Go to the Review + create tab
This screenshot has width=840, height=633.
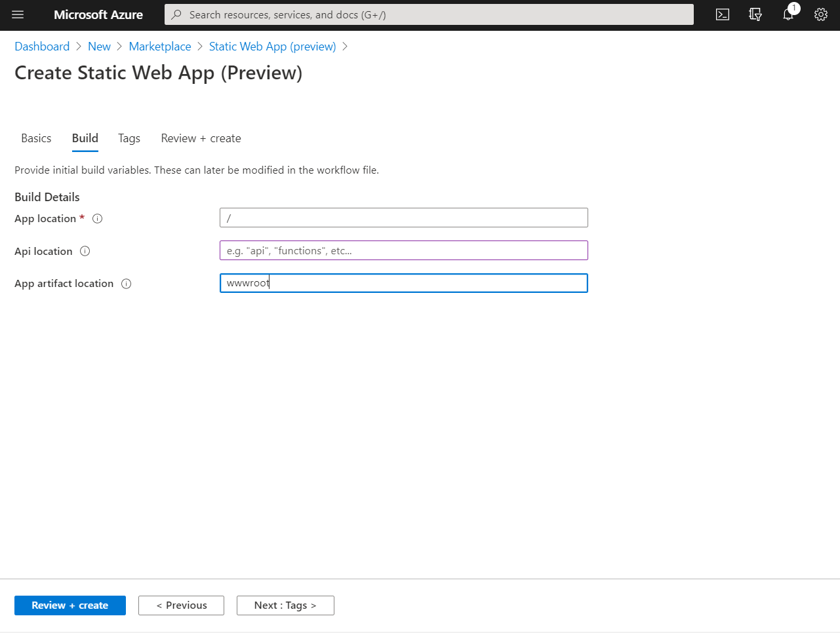[201, 138]
